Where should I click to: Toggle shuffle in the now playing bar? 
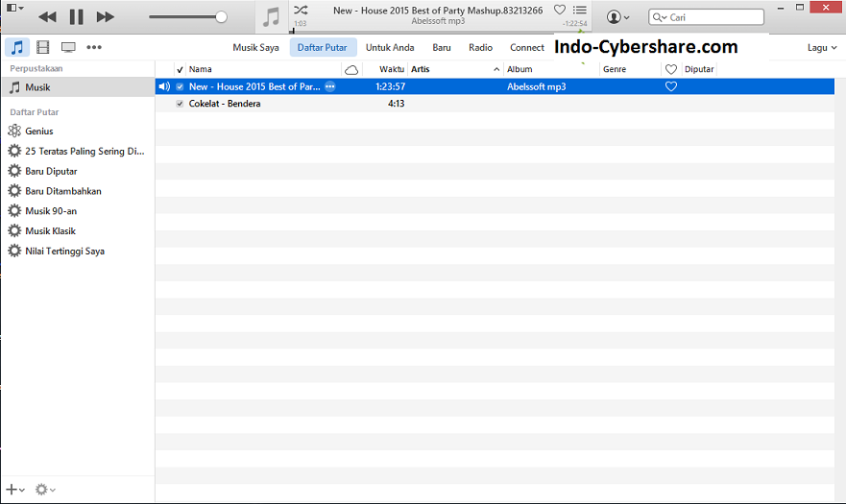pos(301,10)
